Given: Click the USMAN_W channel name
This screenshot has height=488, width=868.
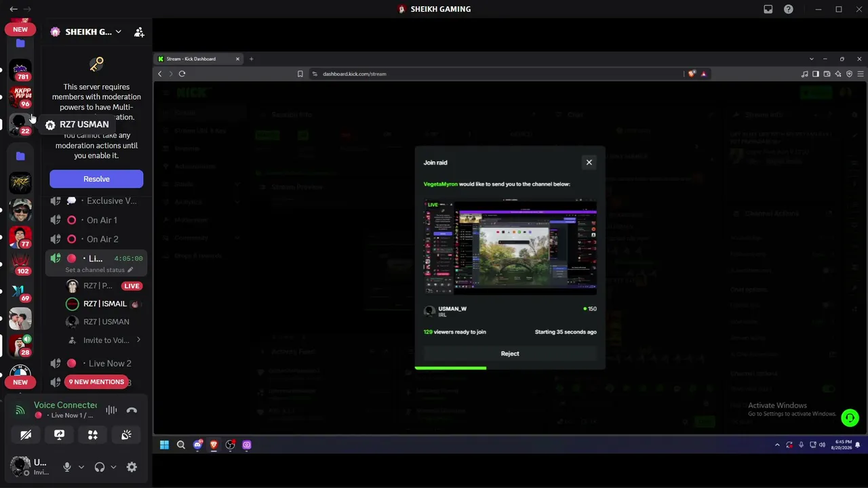Looking at the screenshot, I should coord(452,308).
